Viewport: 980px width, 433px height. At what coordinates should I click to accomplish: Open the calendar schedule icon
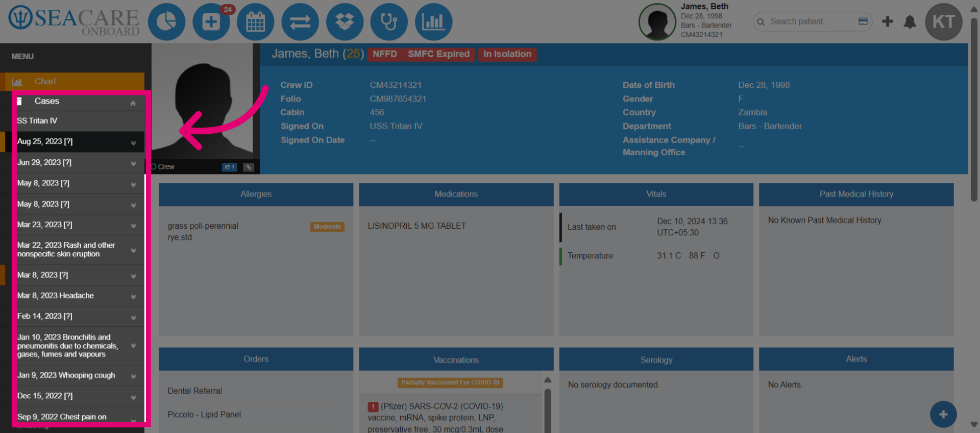coord(255,22)
